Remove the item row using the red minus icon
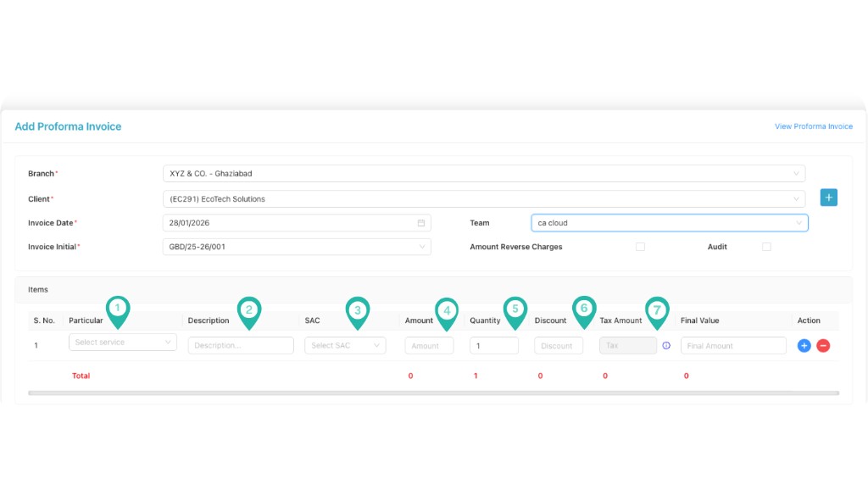 (823, 345)
